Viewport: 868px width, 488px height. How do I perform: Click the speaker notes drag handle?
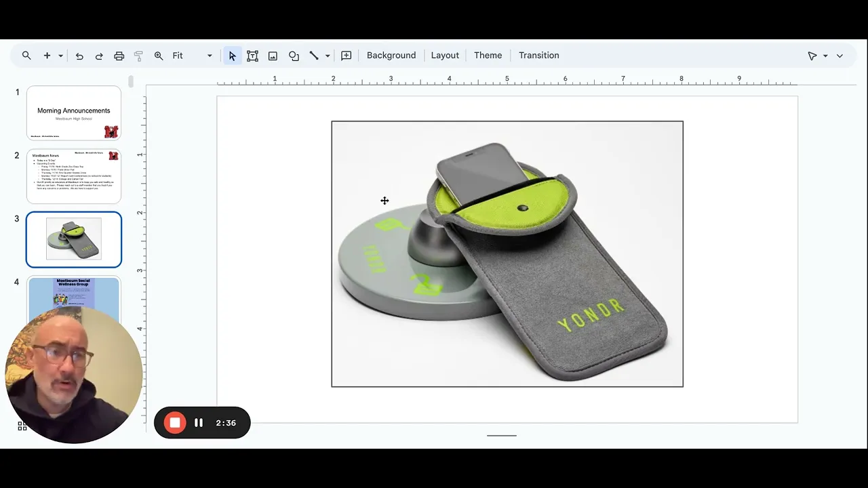tap(502, 436)
